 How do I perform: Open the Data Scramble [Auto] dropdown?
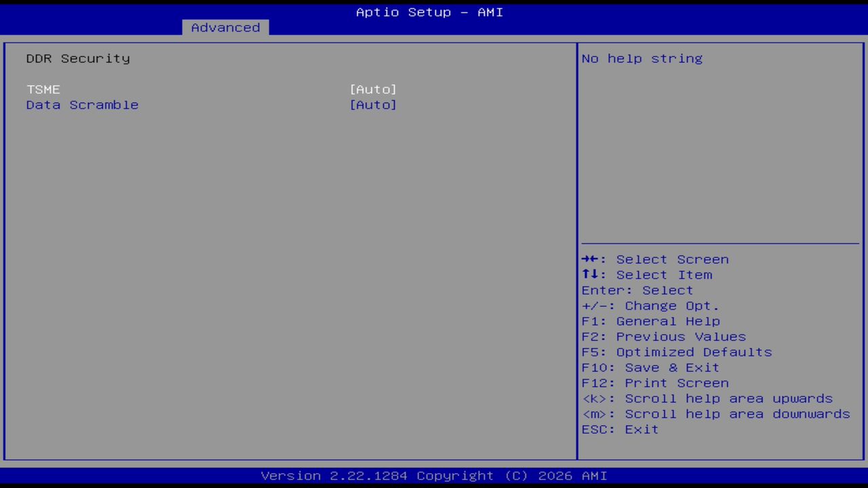[x=373, y=105]
